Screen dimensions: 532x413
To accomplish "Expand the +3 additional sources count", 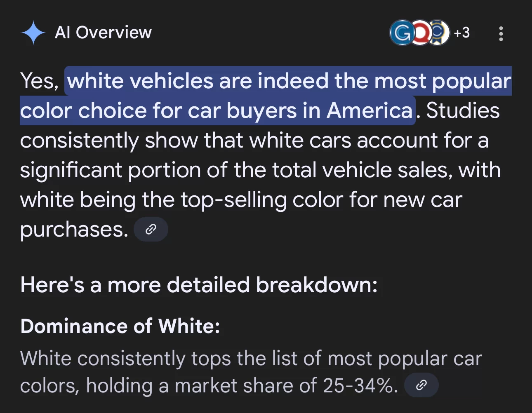I will (x=461, y=33).
